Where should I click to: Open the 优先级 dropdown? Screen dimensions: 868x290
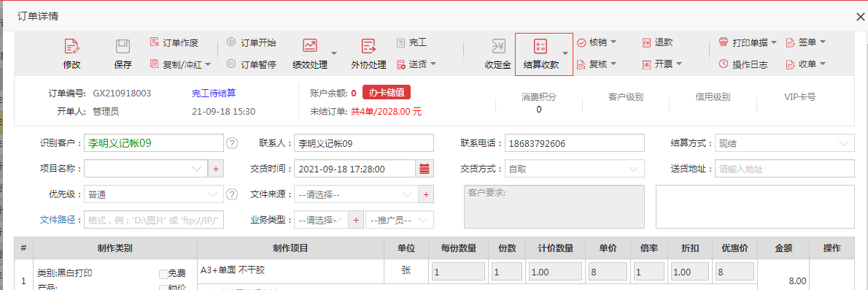(x=154, y=194)
